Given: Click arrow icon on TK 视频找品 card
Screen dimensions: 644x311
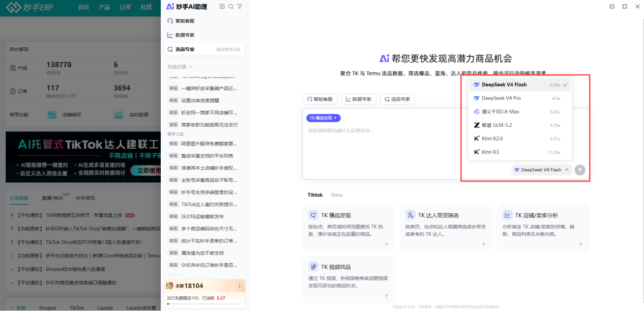Looking at the screenshot, I should tap(387, 296).
